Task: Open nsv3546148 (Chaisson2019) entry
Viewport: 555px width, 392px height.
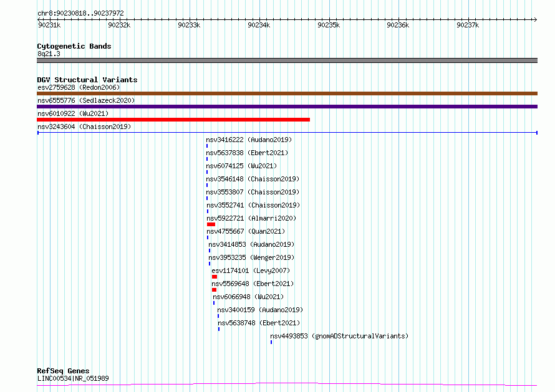Action: pos(253,179)
